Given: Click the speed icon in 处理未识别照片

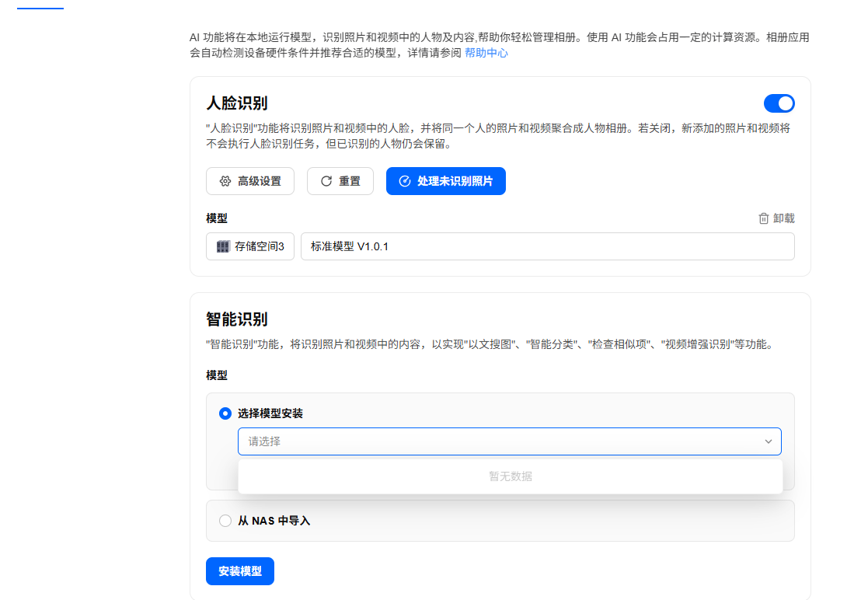Looking at the screenshot, I should click(405, 181).
